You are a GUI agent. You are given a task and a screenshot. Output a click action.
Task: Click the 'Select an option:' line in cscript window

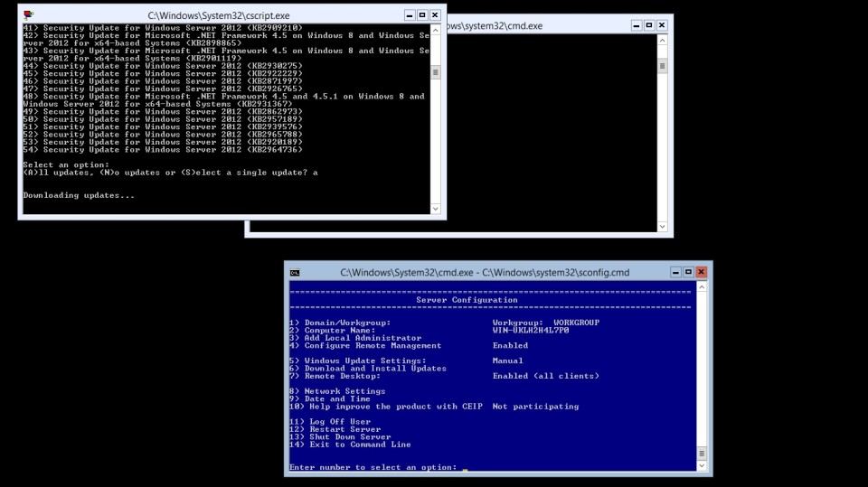[x=66, y=165]
